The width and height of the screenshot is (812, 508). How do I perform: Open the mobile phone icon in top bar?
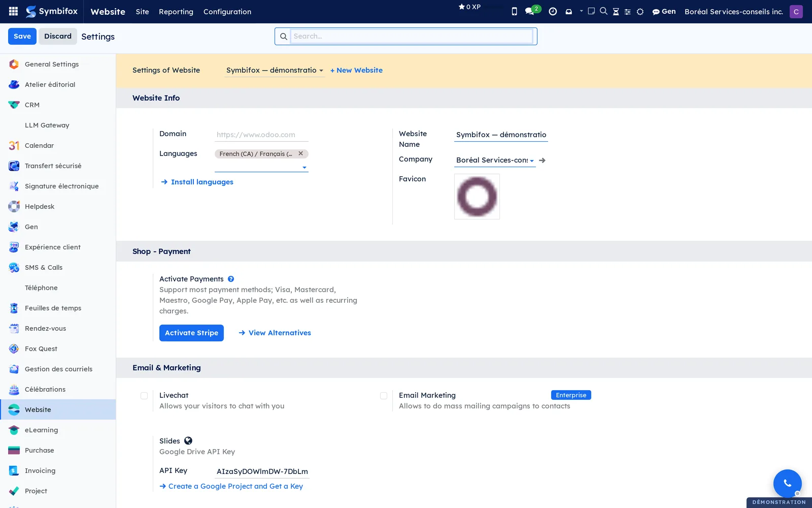pos(514,11)
